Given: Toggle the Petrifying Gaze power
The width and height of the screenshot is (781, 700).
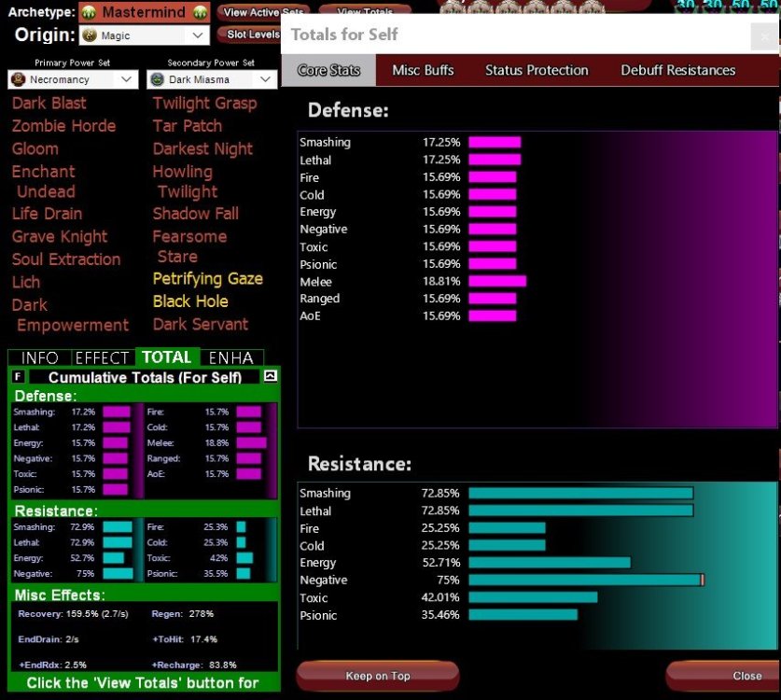Looking at the screenshot, I should (207, 279).
